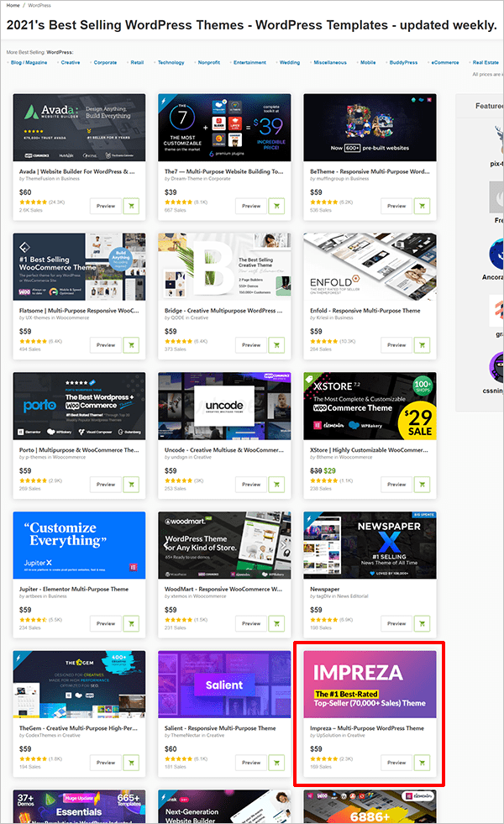Open the BuddyPress category link
The image size is (504, 824).
(404, 62)
